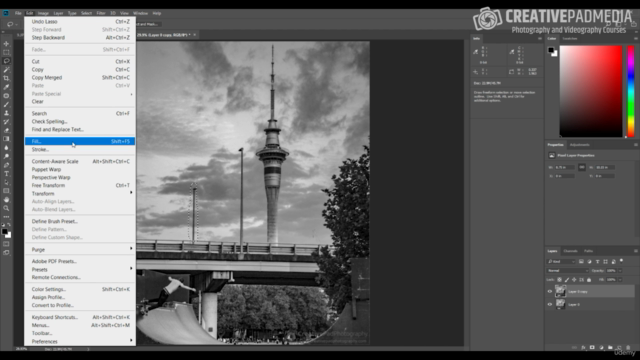Viewport: 640px width, 360px height.
Task: Toggle adjustment layer filter
Action: [589, 261]
